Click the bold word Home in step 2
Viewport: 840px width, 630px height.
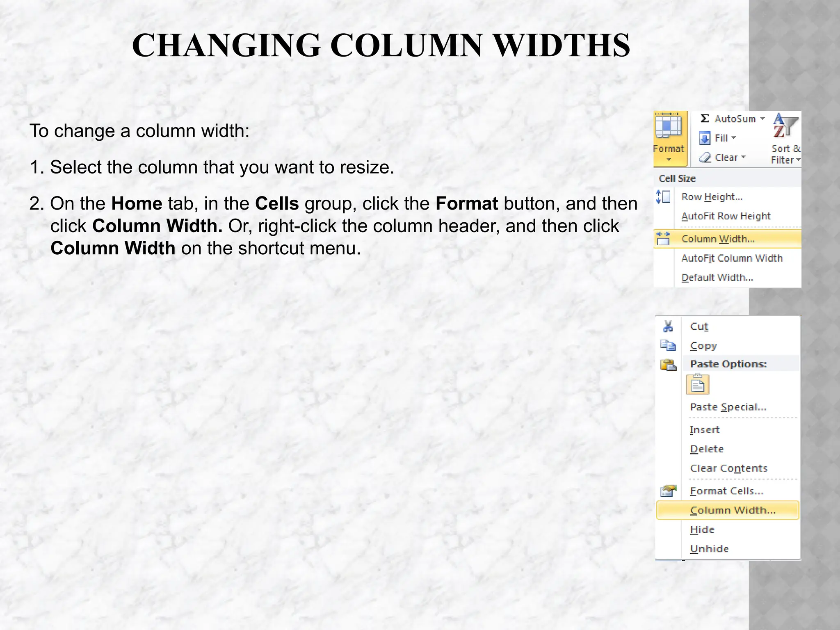[x=137, y=203]
